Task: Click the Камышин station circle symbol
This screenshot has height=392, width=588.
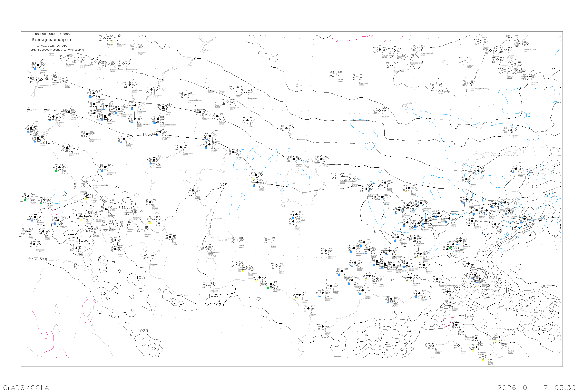Action: pyautogui.click(x=152, y=90)
